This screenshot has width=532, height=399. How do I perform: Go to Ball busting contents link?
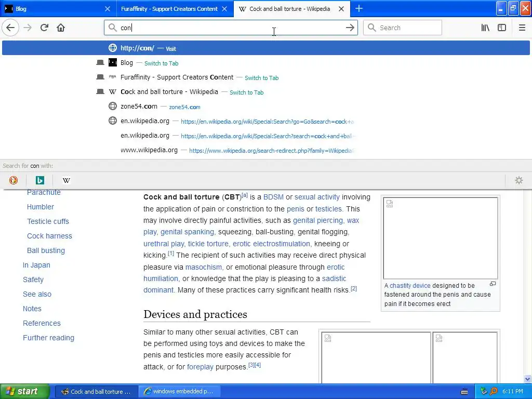(46, 250)
